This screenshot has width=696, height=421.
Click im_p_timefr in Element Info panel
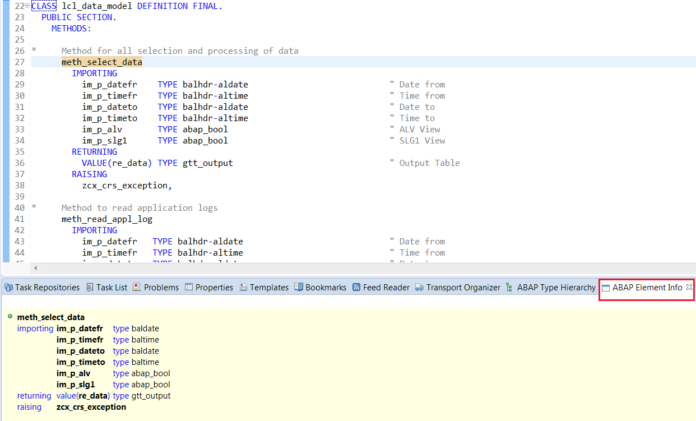pos(80,340)
